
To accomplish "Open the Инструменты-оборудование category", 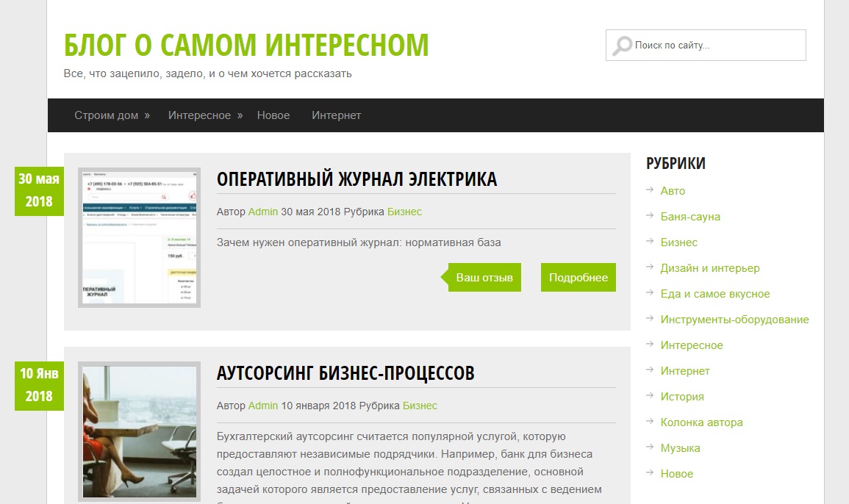I will [734, 320].
